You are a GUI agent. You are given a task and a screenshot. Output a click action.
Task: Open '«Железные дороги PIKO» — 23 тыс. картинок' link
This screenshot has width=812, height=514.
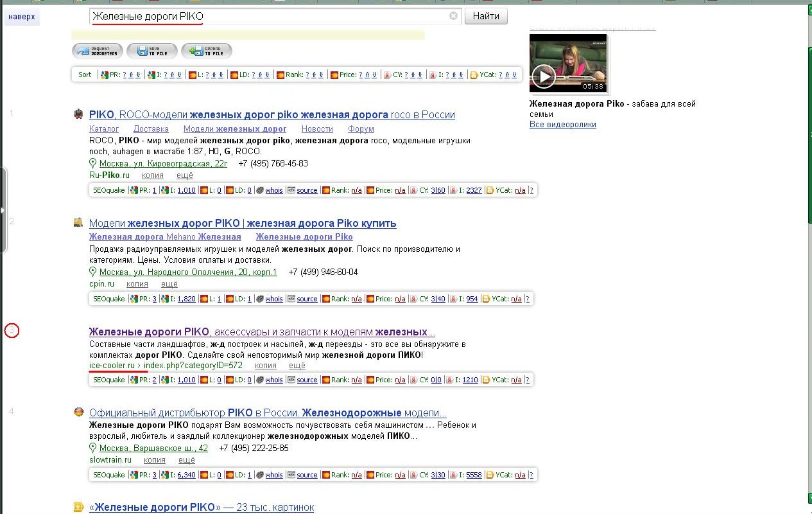click(202, 508)
